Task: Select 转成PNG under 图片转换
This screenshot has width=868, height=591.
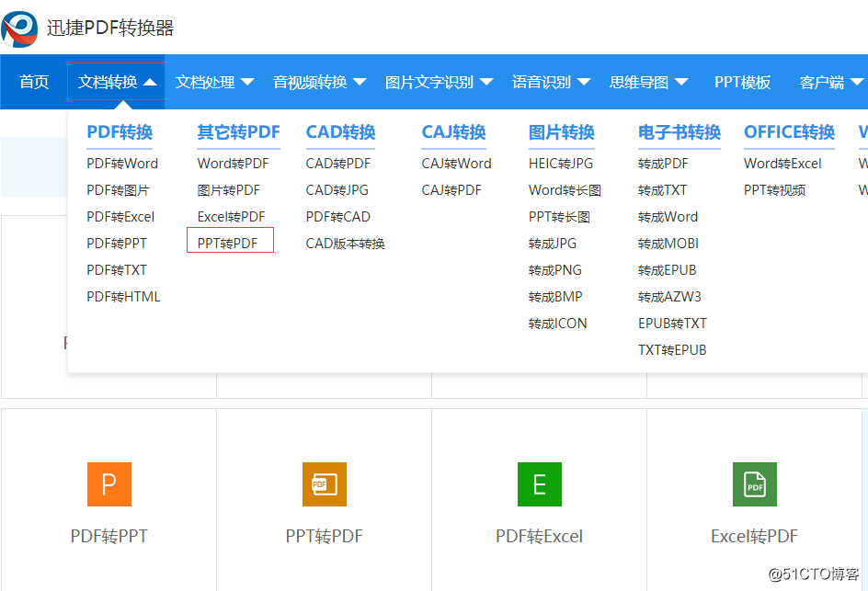Action: [555, 269]
